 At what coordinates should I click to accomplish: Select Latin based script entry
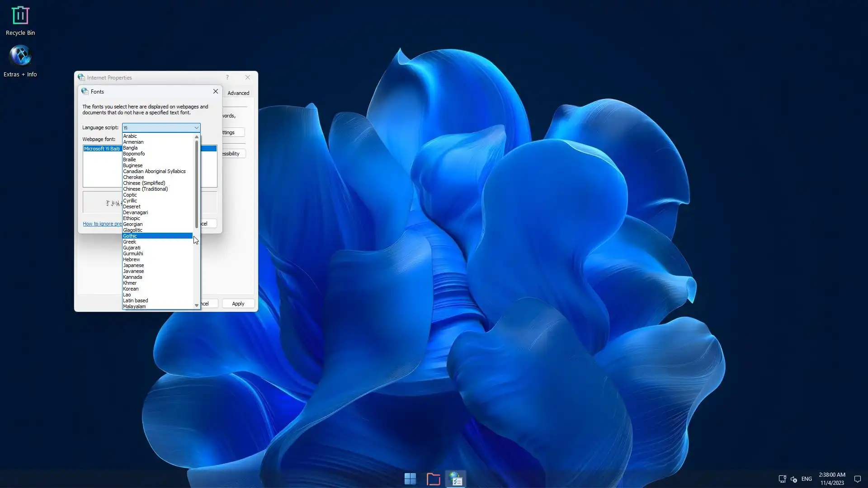point(136,300)
